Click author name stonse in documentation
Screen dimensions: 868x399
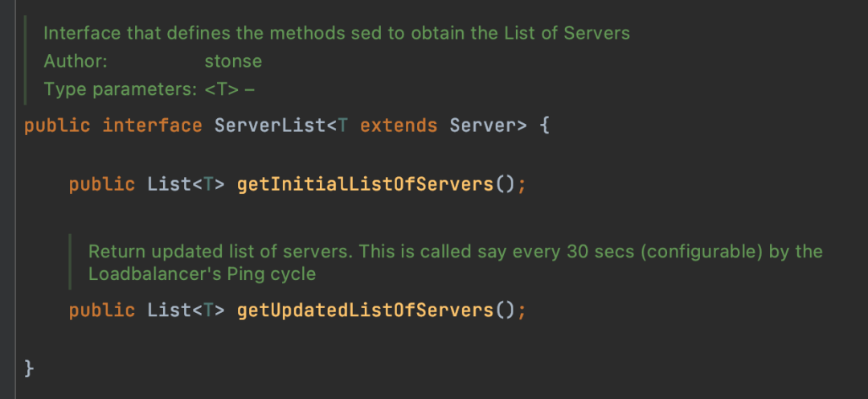[x=233, y=61]
